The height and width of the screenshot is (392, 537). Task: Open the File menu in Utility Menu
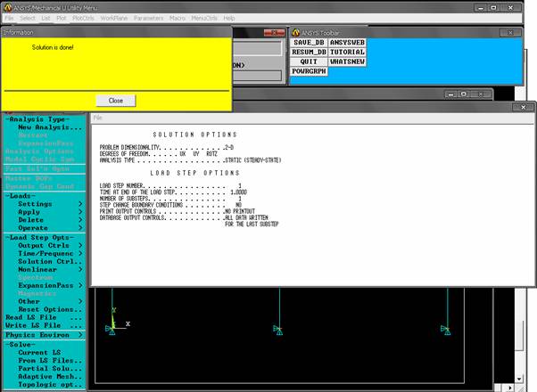[9, 18]
